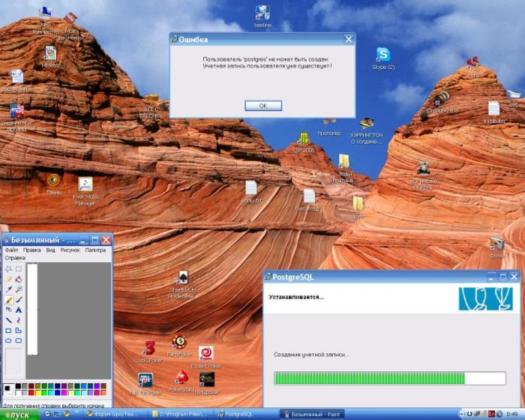Choose the Rounded Rectangle tool in Paint
Image resolution: width=525 pixels, height=420 pixels.
click(x=19, y=340)
